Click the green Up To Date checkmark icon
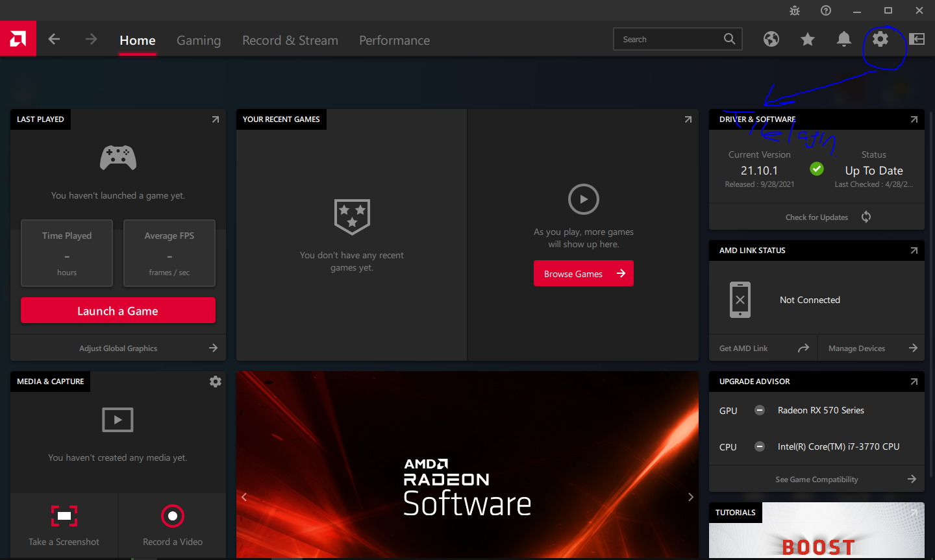Viewport: 935px width, 560px height. (x=817, y=169)
